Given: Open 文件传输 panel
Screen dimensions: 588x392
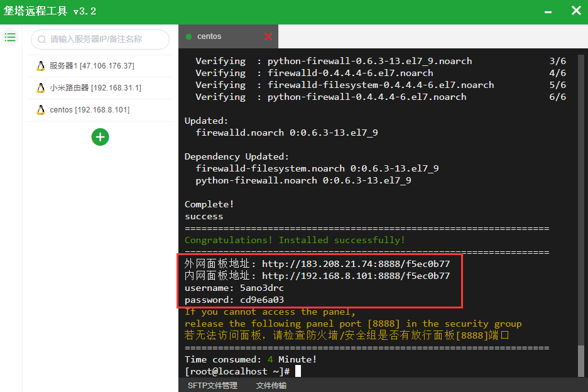Looking at the screenshot, I should click(271, 385).
